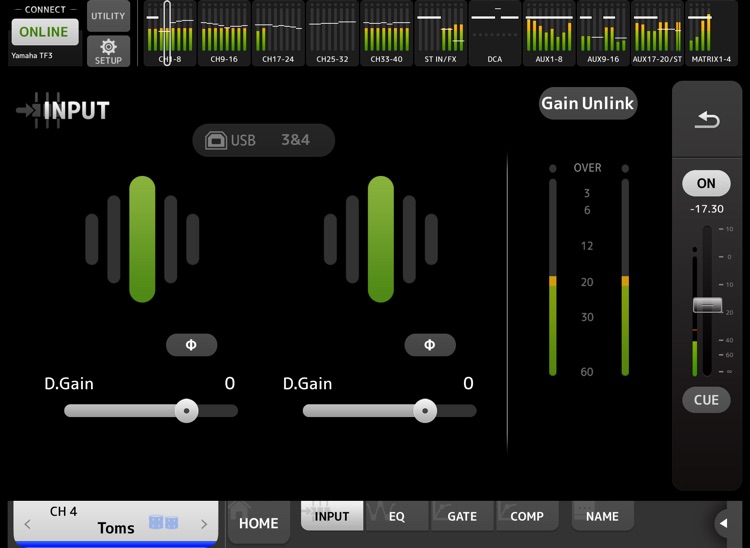This screenshot has height=548, width=750.
Task: Open the HOME screen
Action: (x=259, y=522)
